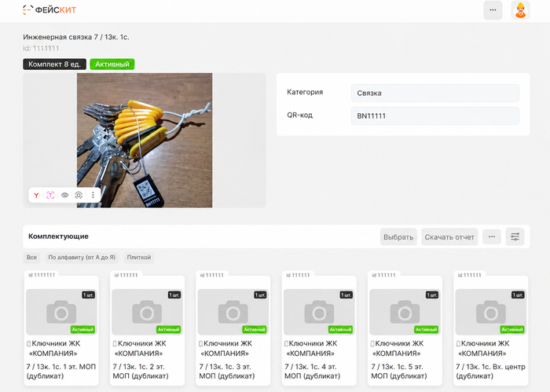Click 1 шт. badge on 4 эт. МОП card
The height and width of the screenshot is (392, 550).
click(346, 295)
